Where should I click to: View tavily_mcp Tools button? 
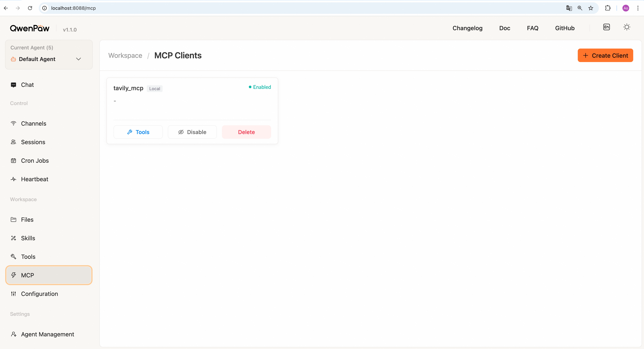coord(138,132)
